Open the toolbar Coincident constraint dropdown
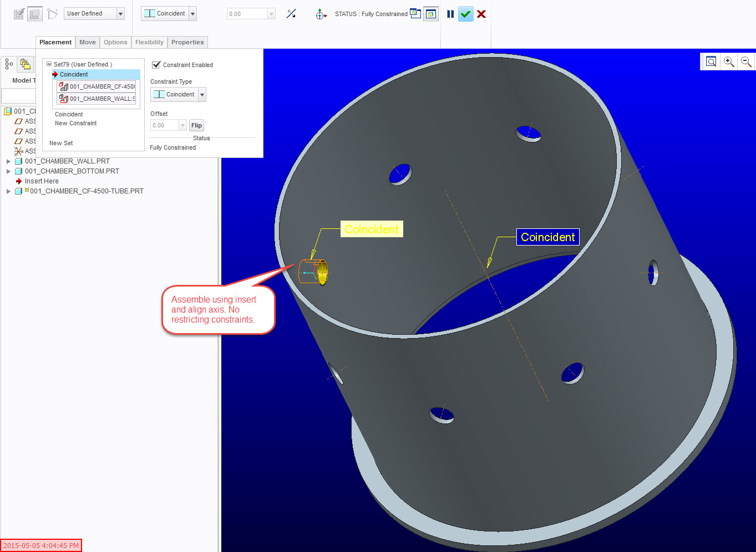The width and height of the screenshot is (756, 552). pyautogui.click(x=193, y=13)
